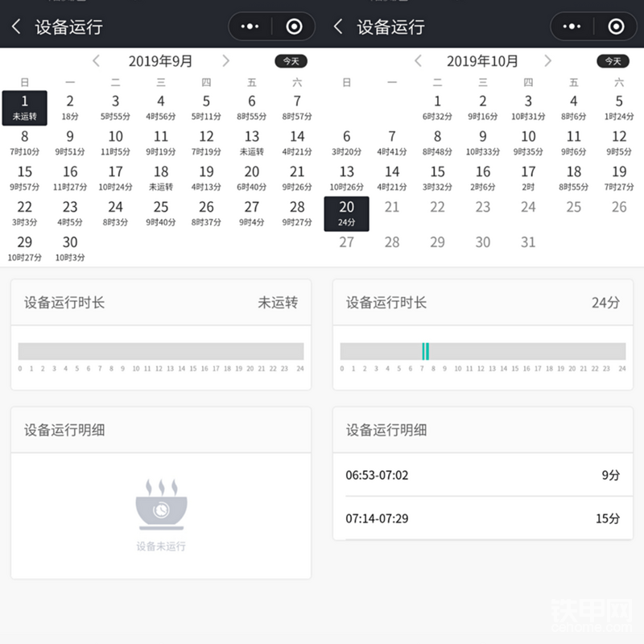Screen dimensions: 644x644
Task: Select September 16 with 11时27分
Action: pyautogui.click(x=70, y=179)
